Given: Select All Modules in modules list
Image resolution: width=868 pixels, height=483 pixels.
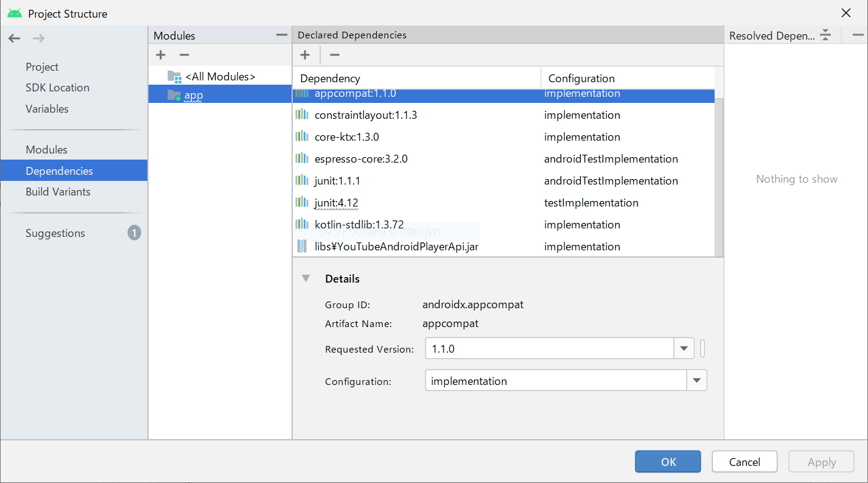Looking at the screenshot, I should (x=220, y=77).
